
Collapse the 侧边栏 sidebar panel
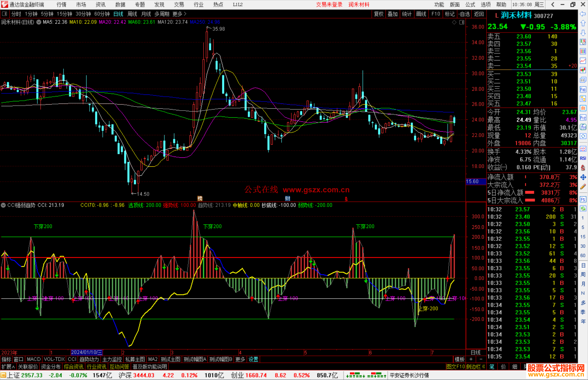coord(476,367)
